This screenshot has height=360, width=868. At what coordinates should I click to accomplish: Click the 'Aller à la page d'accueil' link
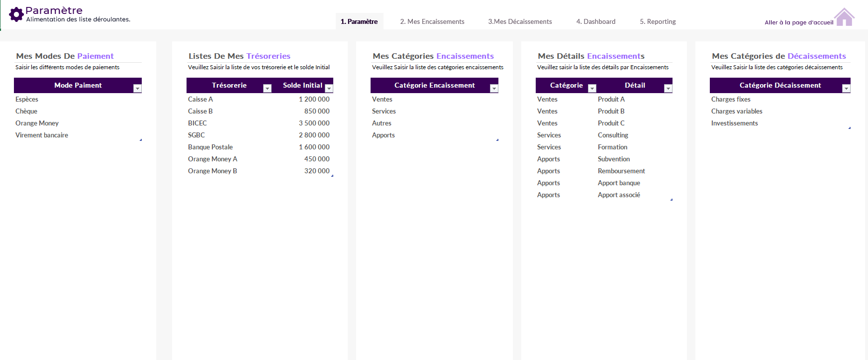coord(799,22)
